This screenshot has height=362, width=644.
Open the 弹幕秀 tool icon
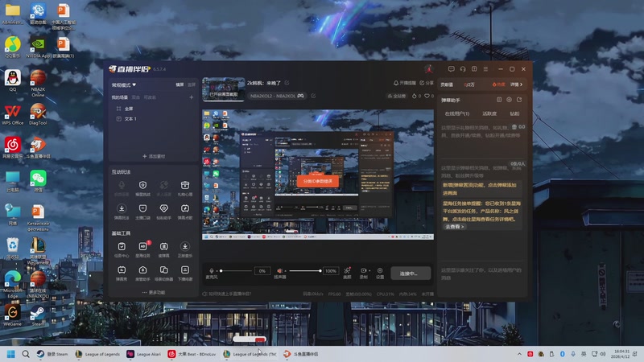pyautogui.click(x=122, y=270)
